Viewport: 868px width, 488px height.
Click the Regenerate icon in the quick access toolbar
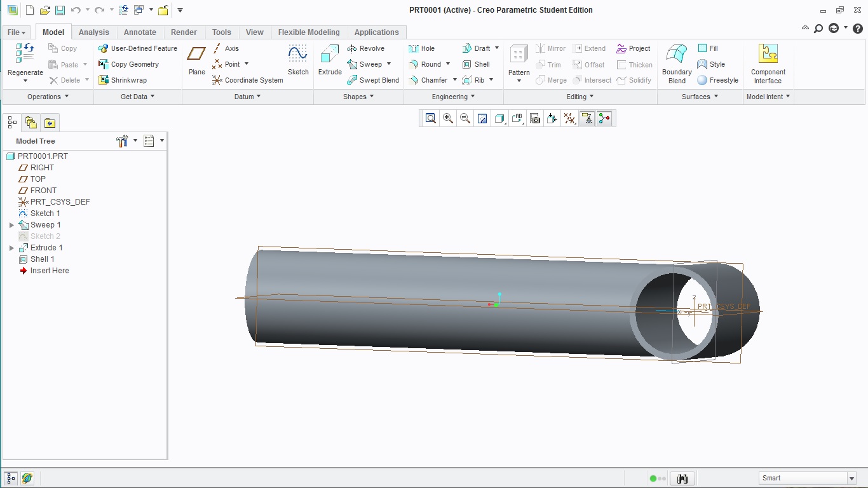[x=123, y=10]
